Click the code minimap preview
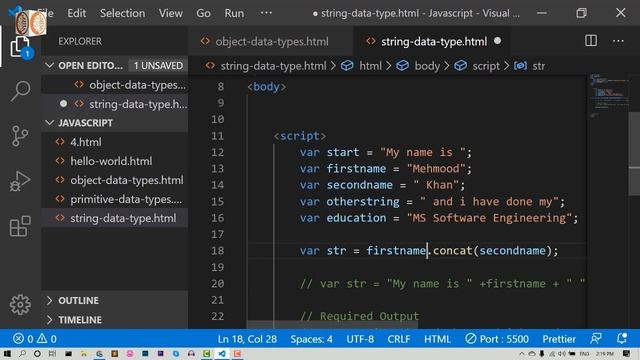The image size is (640, 360). click(608, 96)
